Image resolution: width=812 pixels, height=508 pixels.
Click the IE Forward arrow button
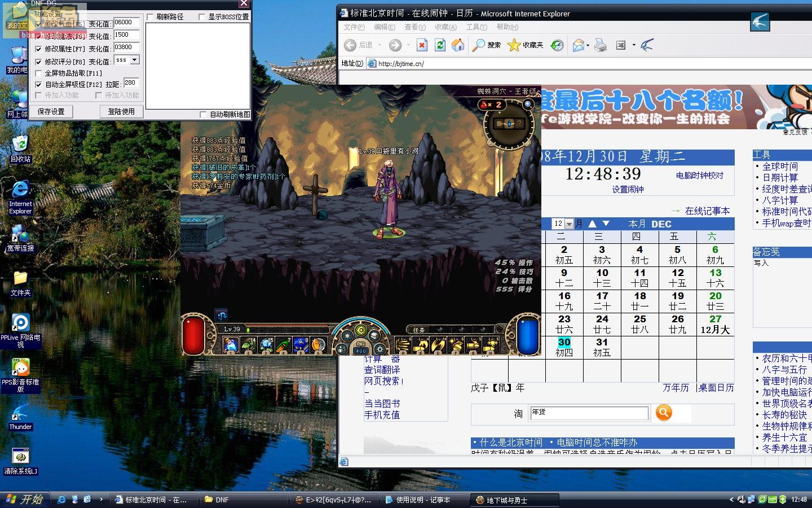click(395, 45)
